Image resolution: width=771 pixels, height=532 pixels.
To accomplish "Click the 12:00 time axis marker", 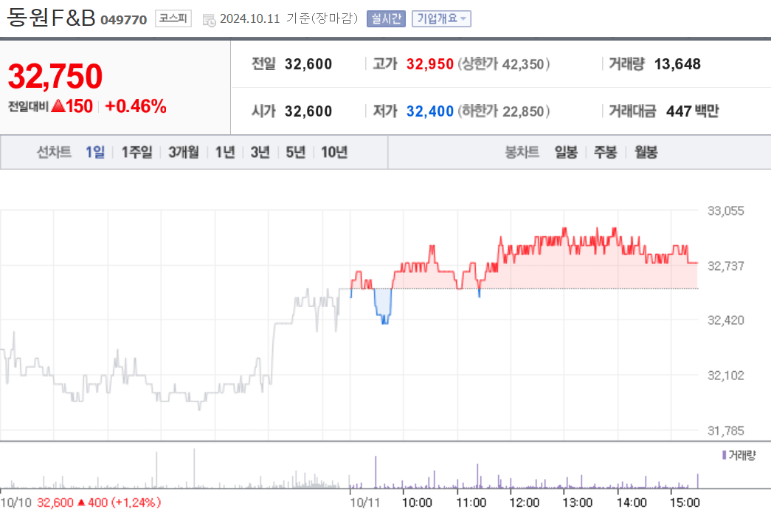I will tap(524, 502).
